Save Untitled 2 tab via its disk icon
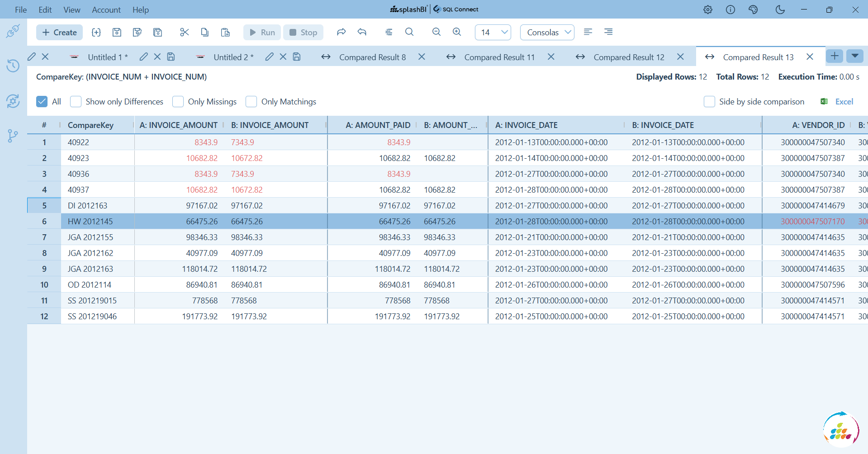Screen dimensions: 868x454 click(x=297, y=57)
